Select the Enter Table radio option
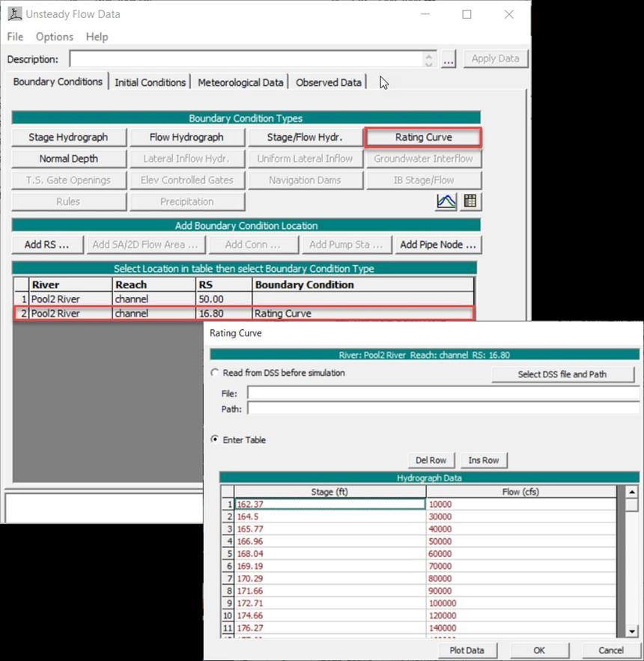Screen dimensions: 644x661 tap(215, 439)
